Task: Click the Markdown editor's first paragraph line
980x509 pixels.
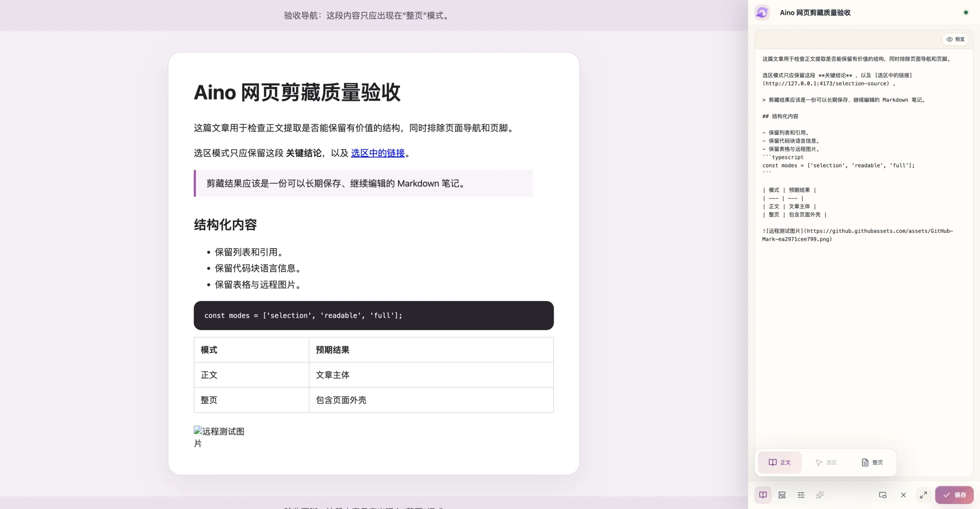Action: pos(857,59)
